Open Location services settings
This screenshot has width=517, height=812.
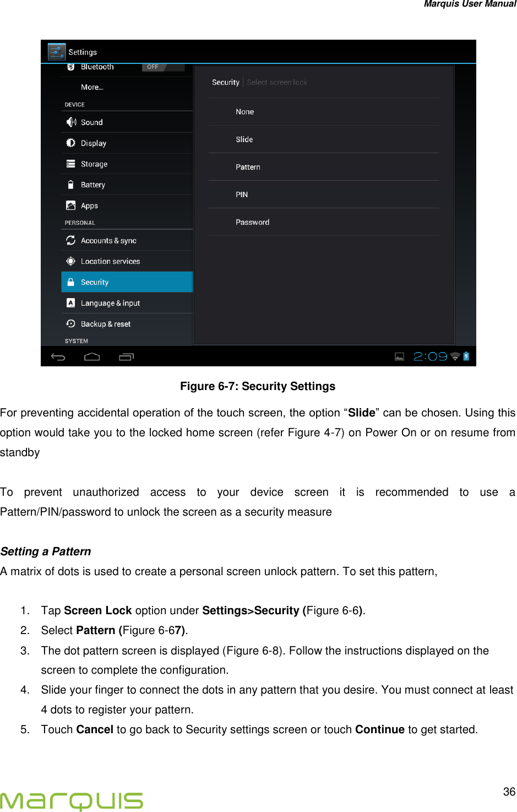[x=71, y=261]
